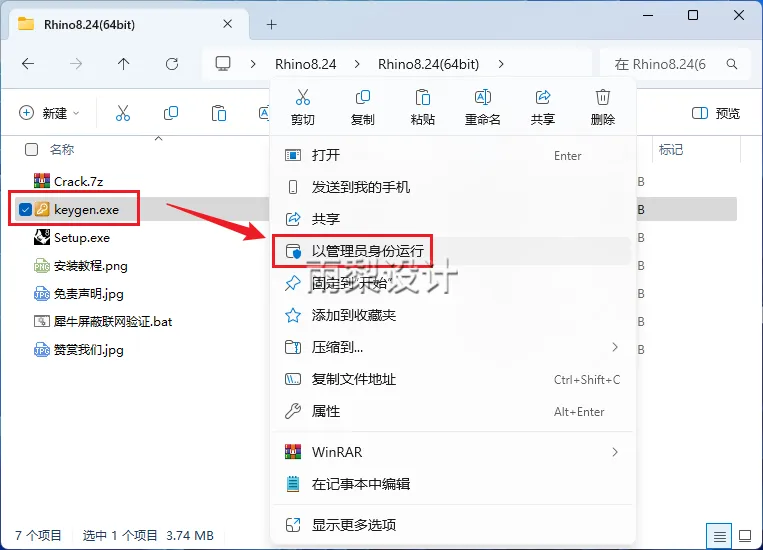The height and width of the screenshot is (550, 763).
Task: Go back with the left arrow
Action: click(x=28, y=64)
